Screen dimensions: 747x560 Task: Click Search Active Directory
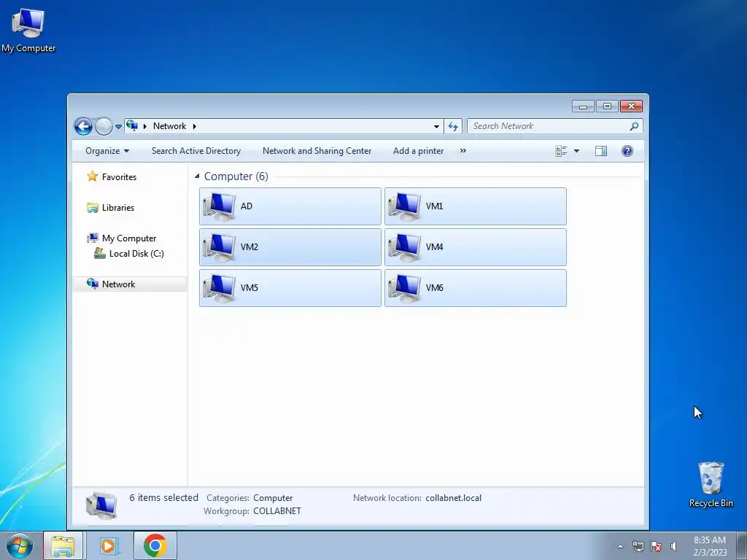point(196,151)
